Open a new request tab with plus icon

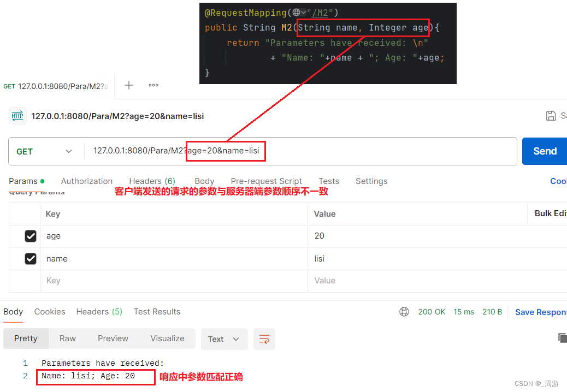click(x=129, y=85)
